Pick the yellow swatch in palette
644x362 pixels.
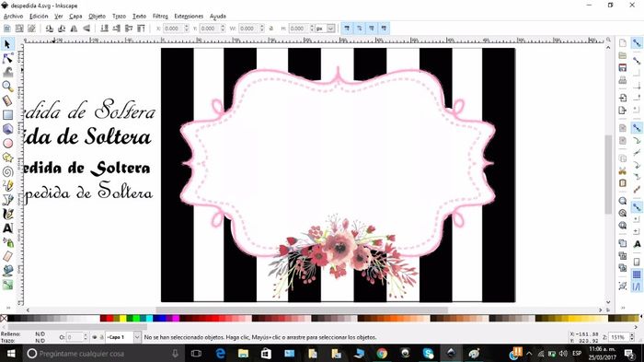(122, 319)
